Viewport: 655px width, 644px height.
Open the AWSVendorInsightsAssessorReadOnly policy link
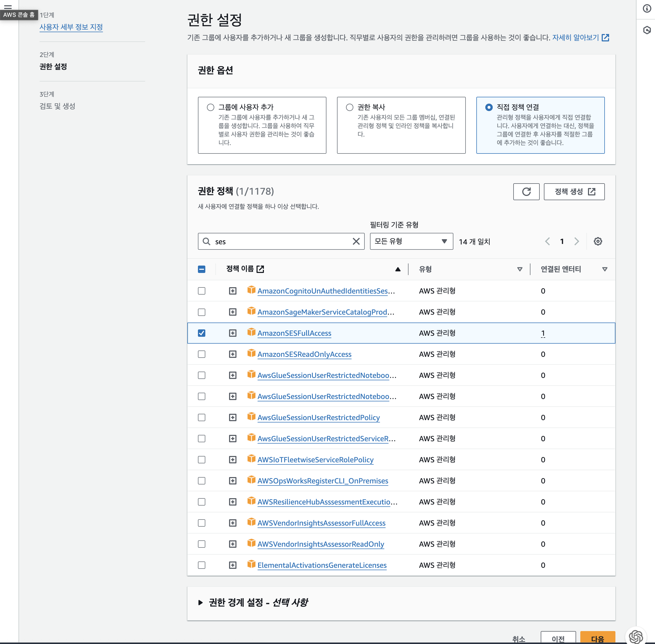321,544
